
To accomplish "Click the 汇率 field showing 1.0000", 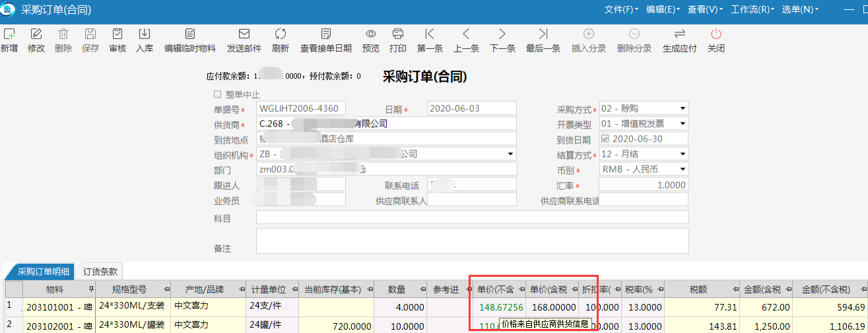I will pyautogui.click(x=644, y=185).
